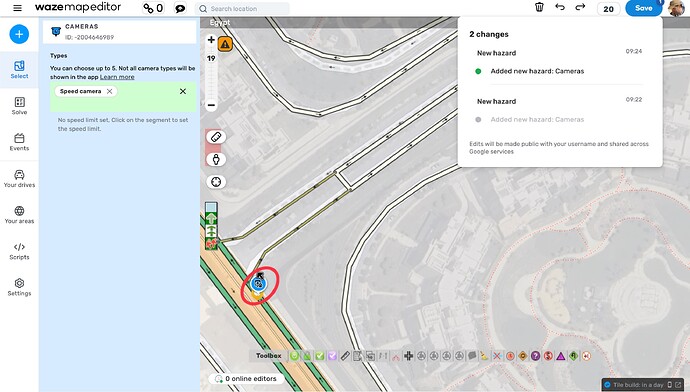This screenshot has height=392, width=690.
Task: Zoom out the map with minus
Action: pos(211,105)
